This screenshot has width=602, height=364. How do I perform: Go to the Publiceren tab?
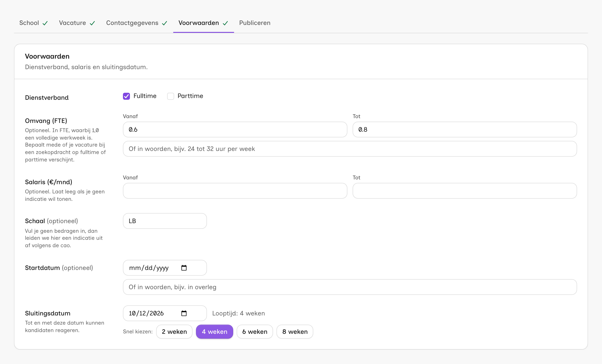[x=255, y=23]
